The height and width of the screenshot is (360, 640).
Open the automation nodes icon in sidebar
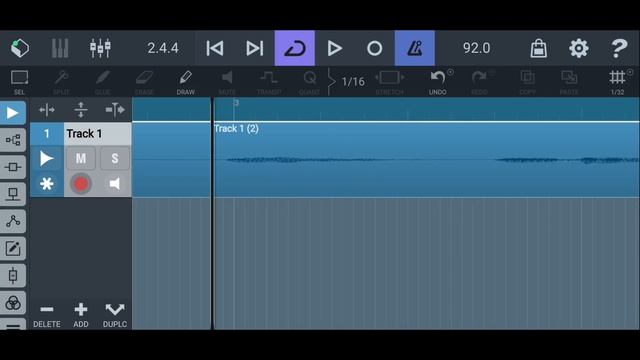click(13, 221)
